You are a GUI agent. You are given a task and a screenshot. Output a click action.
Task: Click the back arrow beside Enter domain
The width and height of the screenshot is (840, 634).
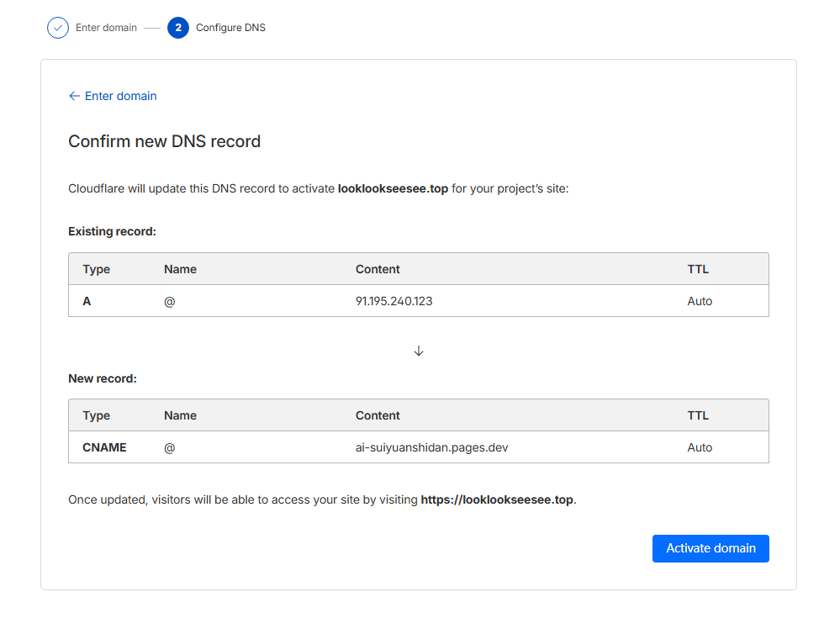pos(74,96)
